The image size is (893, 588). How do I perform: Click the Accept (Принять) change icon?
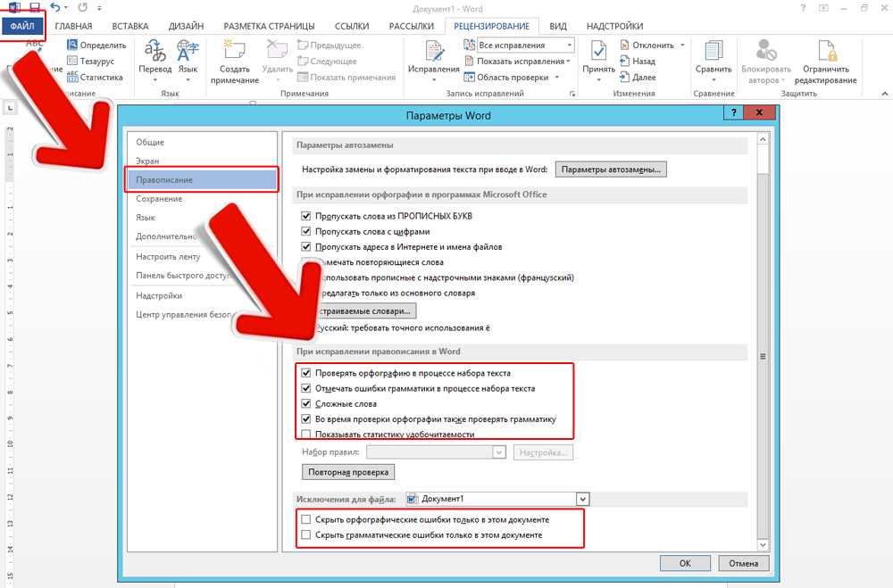click(x=598, y=52)
